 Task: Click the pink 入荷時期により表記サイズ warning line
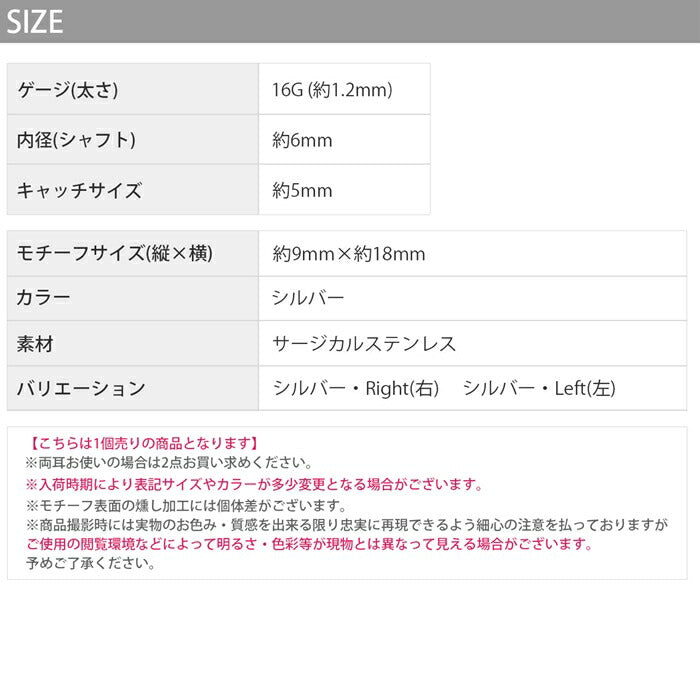click(254, 484)
